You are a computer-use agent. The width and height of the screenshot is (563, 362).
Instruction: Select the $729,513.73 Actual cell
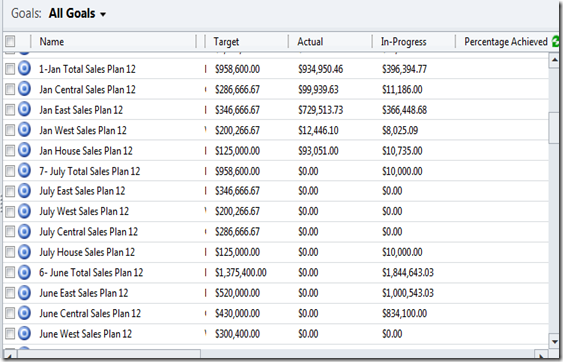[320, 110]
